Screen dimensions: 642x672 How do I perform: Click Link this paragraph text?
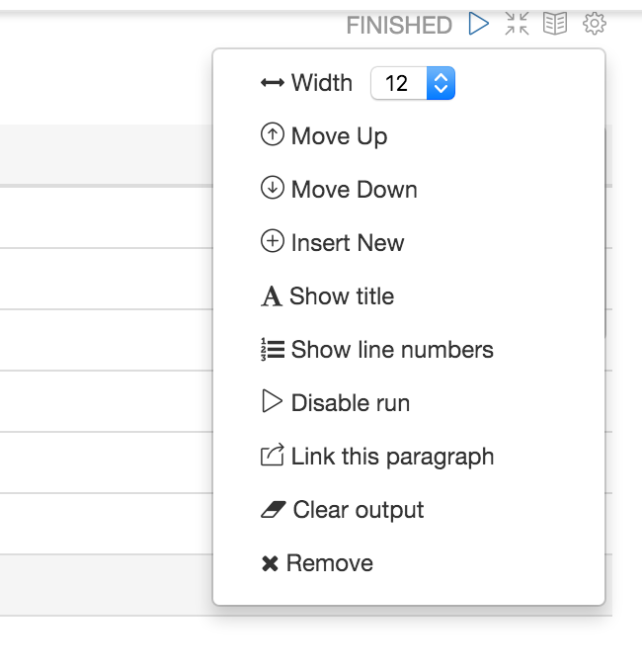pos(392,457)
